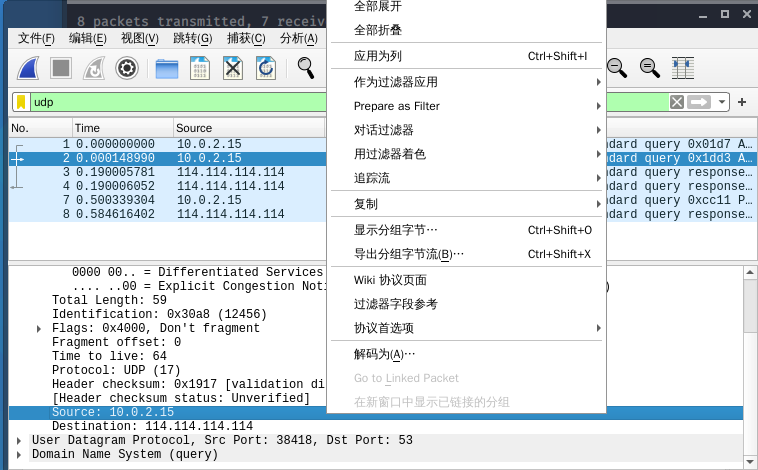Image resolution: width=758 pixels, height=470 pixels.
Task: Select packet 1 at 0.000000000
Action: pyautogui.click(x=167, y=144)
